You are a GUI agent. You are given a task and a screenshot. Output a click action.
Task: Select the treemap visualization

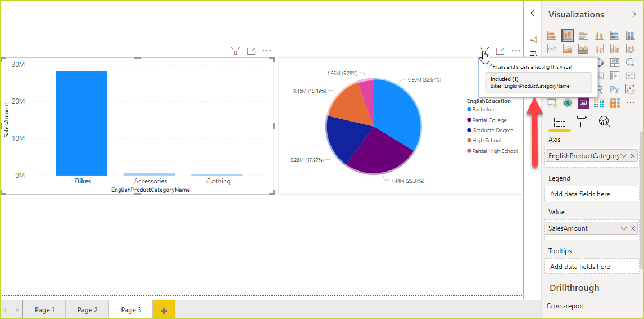pos(614,62)
